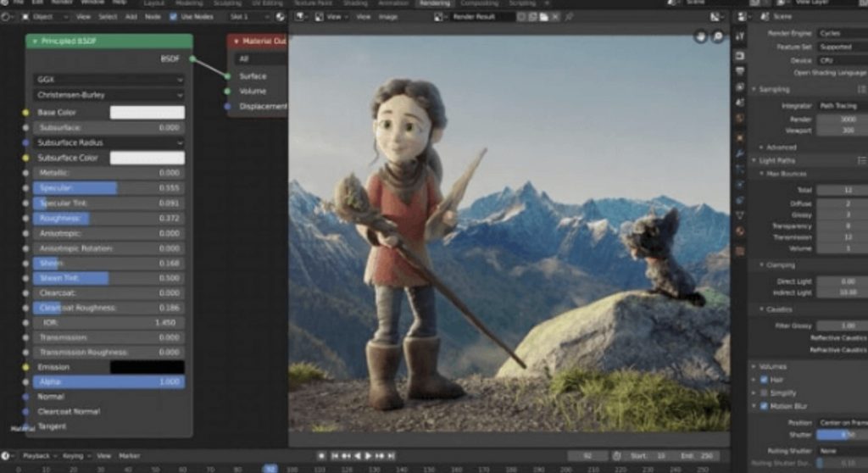Viewport: 868px width, 473px height.
Task: Click the pan hand icon in render view
Action: pos(701,36)
